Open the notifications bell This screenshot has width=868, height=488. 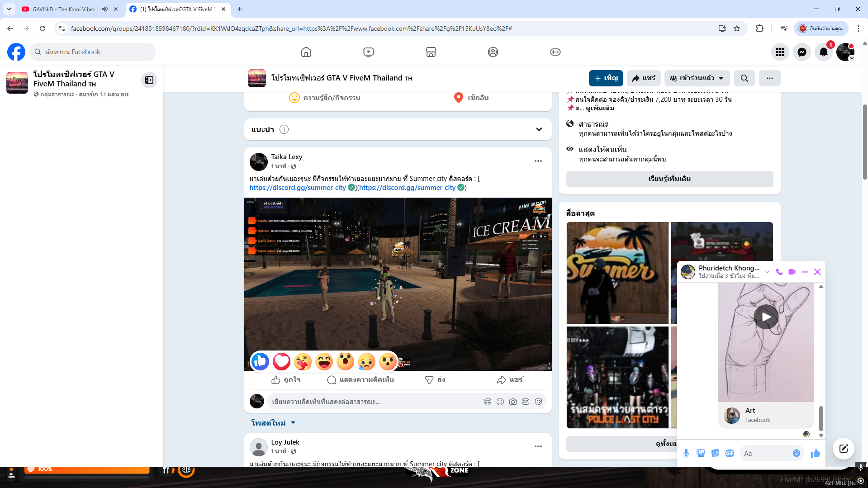click(x=823, y=52)
